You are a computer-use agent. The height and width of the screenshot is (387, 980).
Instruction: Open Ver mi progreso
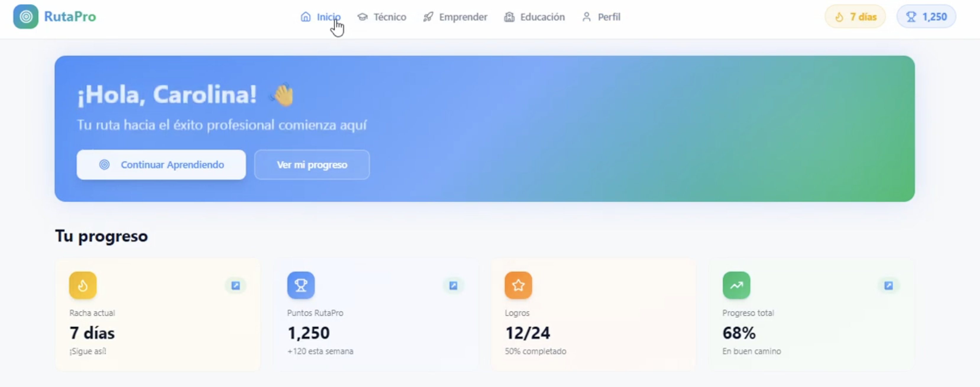[x=312, y=165]
